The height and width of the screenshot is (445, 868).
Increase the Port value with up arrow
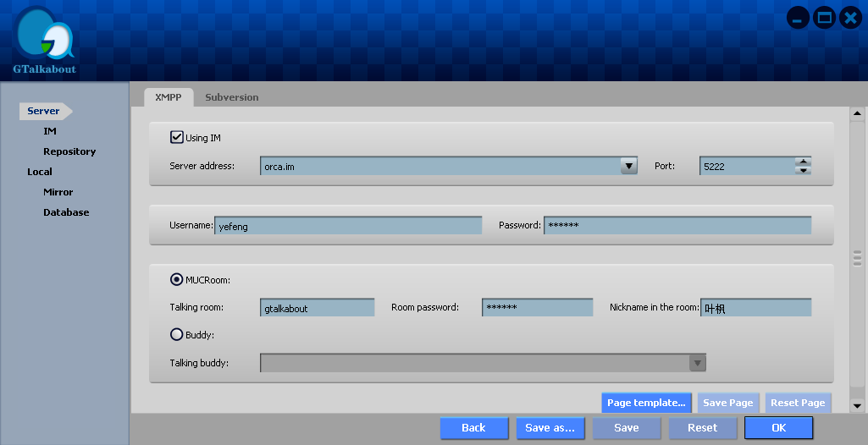[804, 162]
